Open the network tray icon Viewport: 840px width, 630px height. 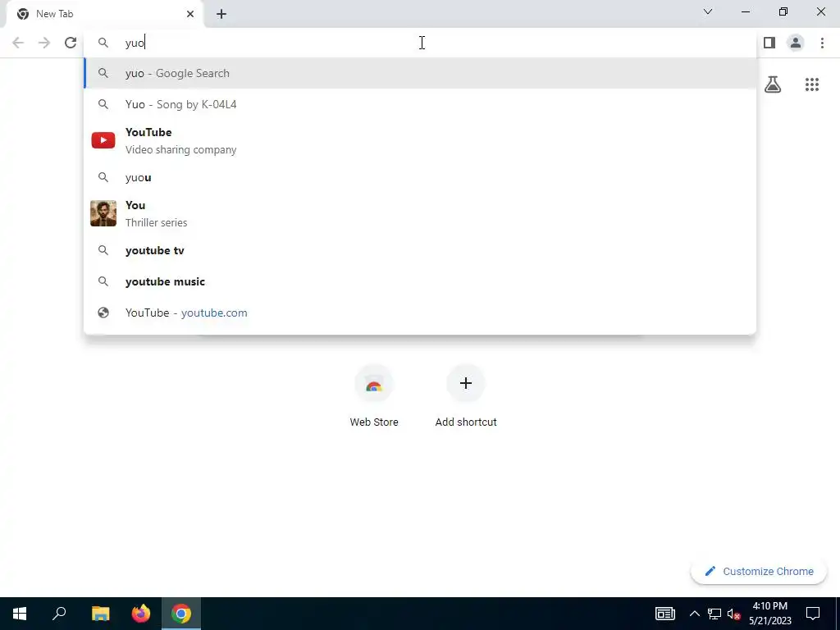[714, 614]
